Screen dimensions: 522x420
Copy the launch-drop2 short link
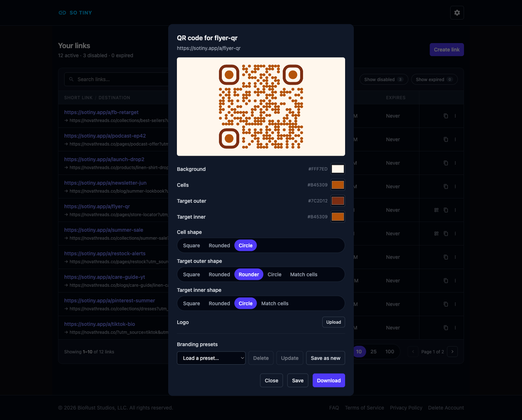pyautogui.click(x=446, y=163)
